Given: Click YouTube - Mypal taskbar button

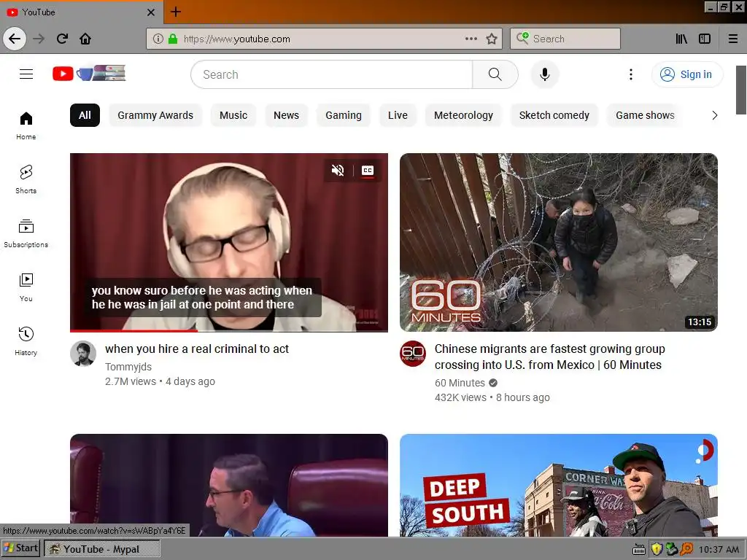Looking at the screenshot, I should pos(102,549).
